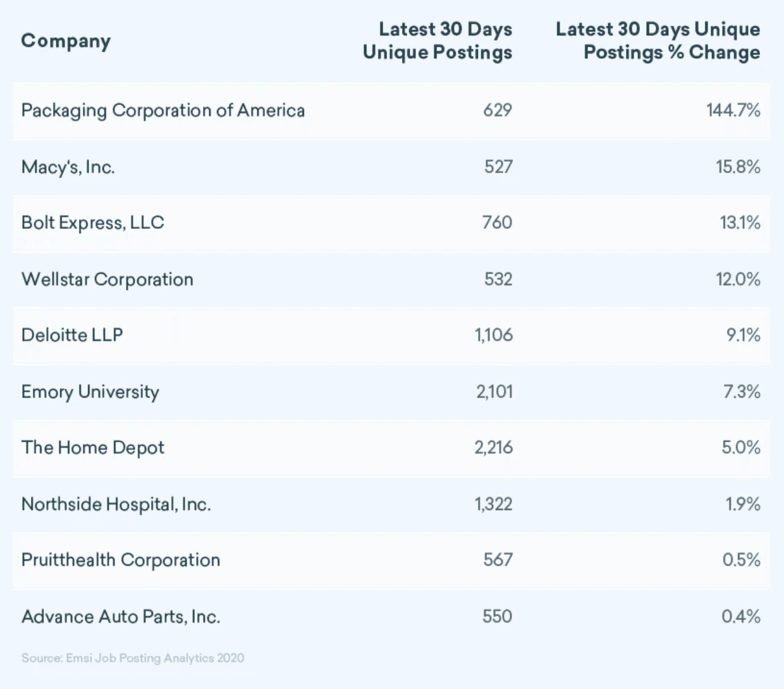Viewport: 784px width, 689px height.
Task: Select Pruitthealth Corporation entry
Action: pos(121,560)
